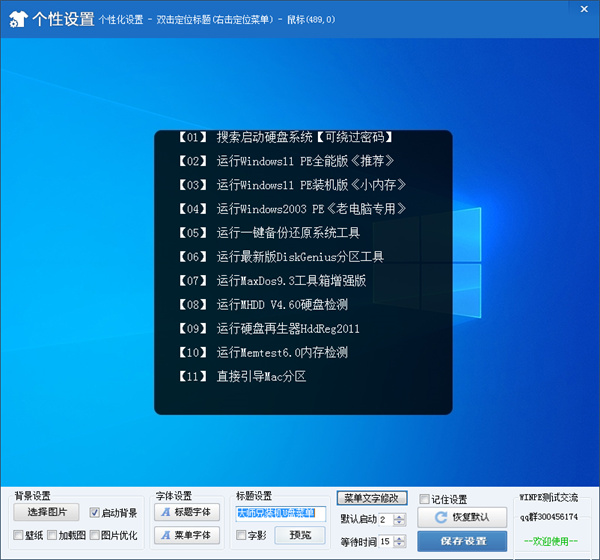Toggle the 启动背景 checkbox

(x=95, y=513)
